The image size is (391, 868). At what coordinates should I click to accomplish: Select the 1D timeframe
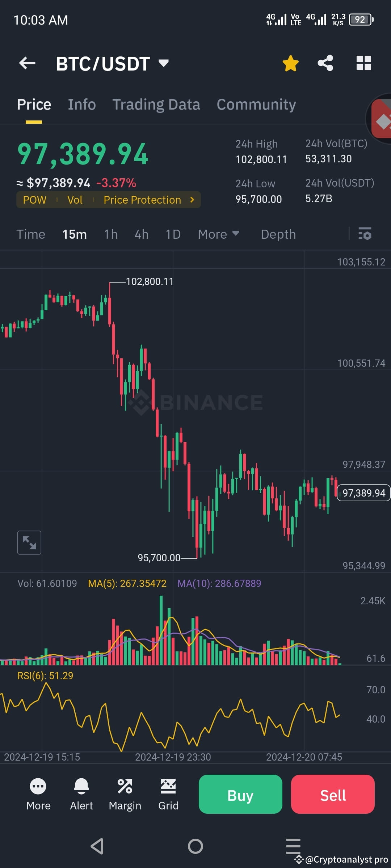point(173,234)
